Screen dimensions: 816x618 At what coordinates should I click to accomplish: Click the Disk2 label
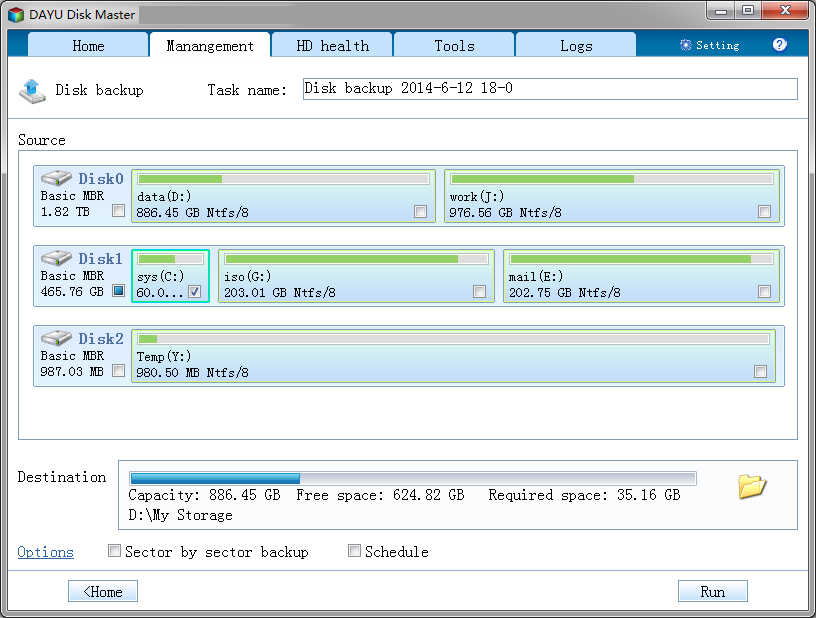pos(101,339)
